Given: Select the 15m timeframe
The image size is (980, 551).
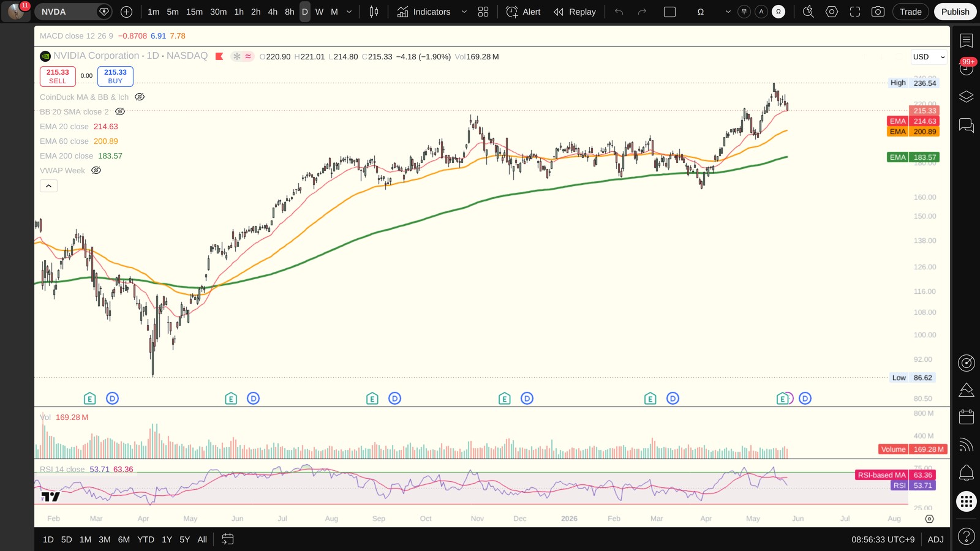Looking at the screenshot, I should point(194,12).
